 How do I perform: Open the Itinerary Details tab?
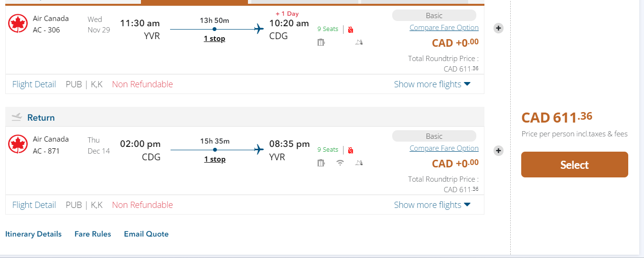pos(33,234)
